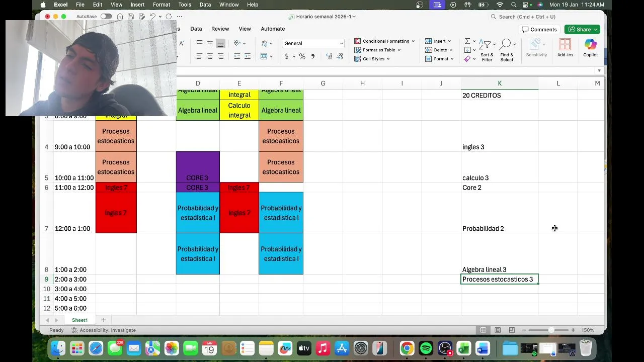Viewport: 644px width, 362px height.
Task: Center cell text horizontally
Action: coord(210,56)
